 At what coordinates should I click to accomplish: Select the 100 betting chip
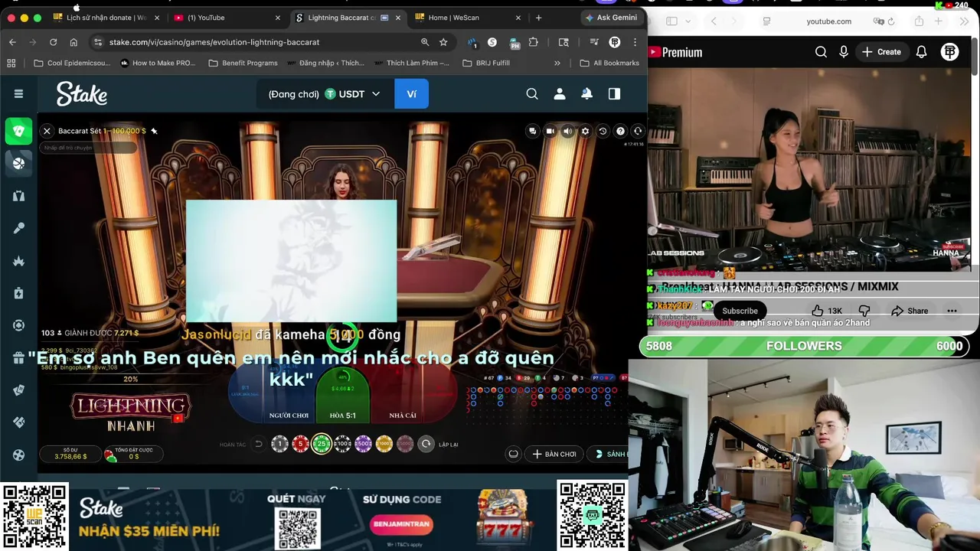(x=342, y=444)
